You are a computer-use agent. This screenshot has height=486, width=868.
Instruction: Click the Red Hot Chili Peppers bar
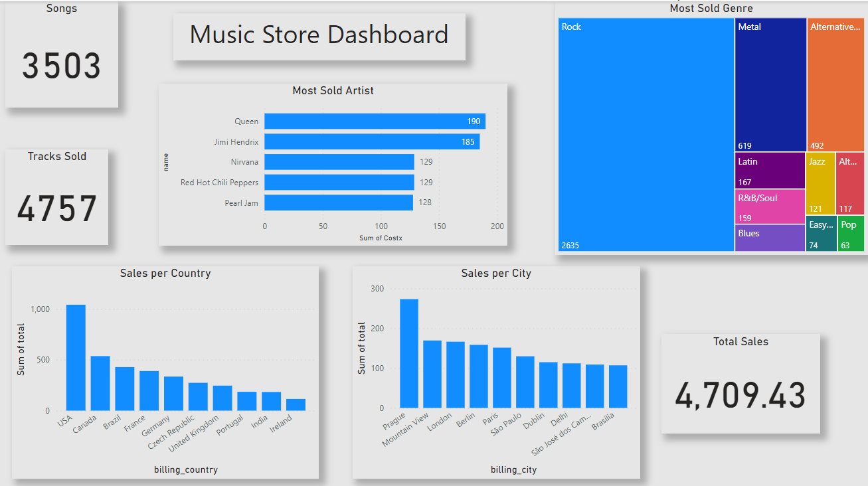(339, 183)
